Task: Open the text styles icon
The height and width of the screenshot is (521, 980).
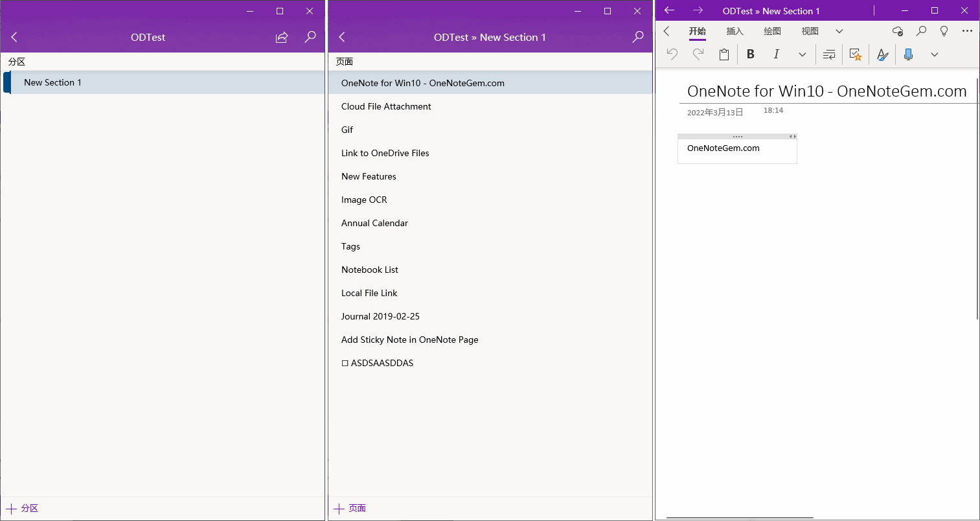Action: pyautogui.click(x=882, y=55)
